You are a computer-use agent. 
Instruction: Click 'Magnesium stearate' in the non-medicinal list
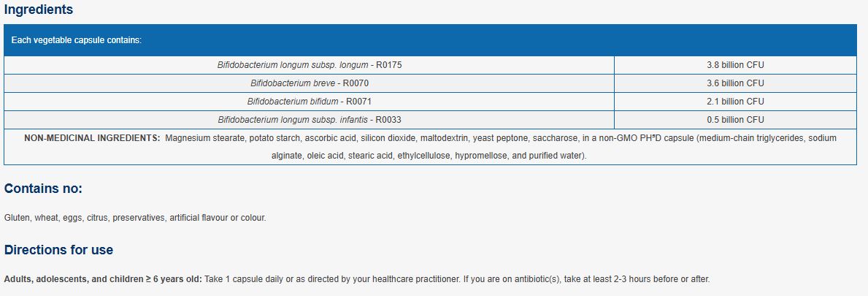point(201,137)
